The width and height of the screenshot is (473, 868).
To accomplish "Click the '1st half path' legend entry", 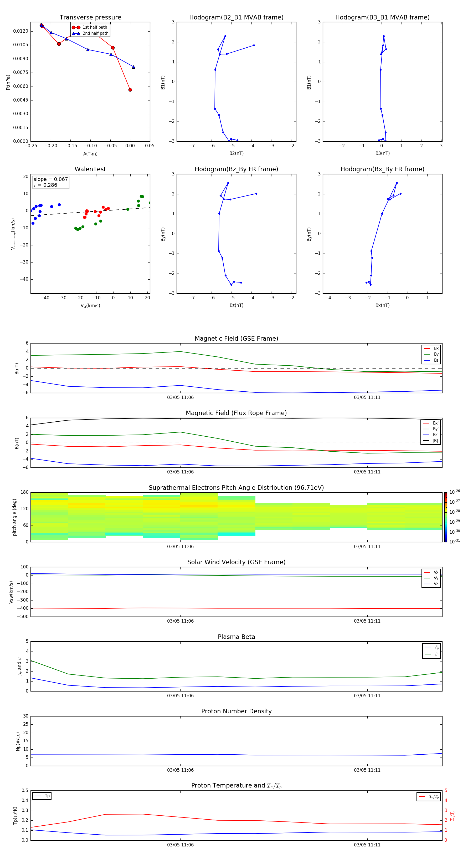I will 90,27.
